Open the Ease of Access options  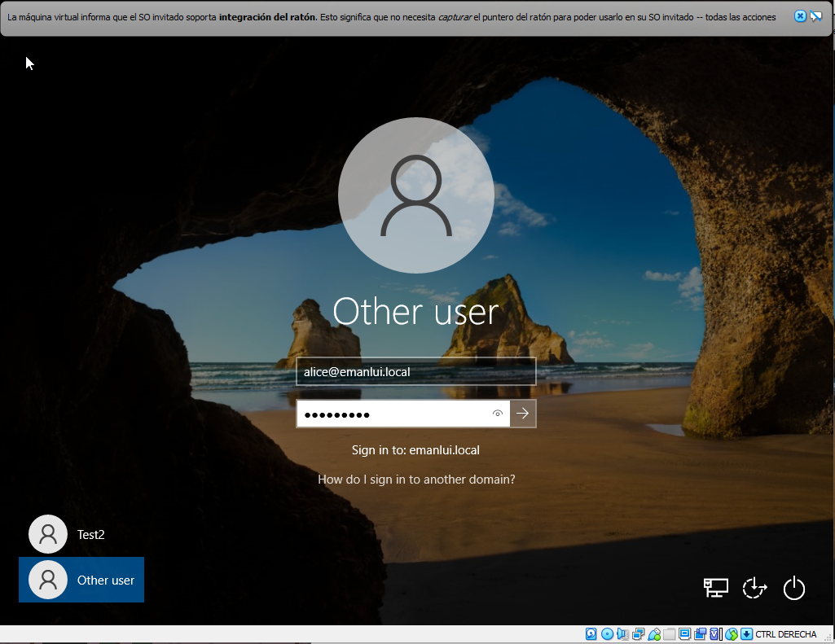(x=755, y=588)
